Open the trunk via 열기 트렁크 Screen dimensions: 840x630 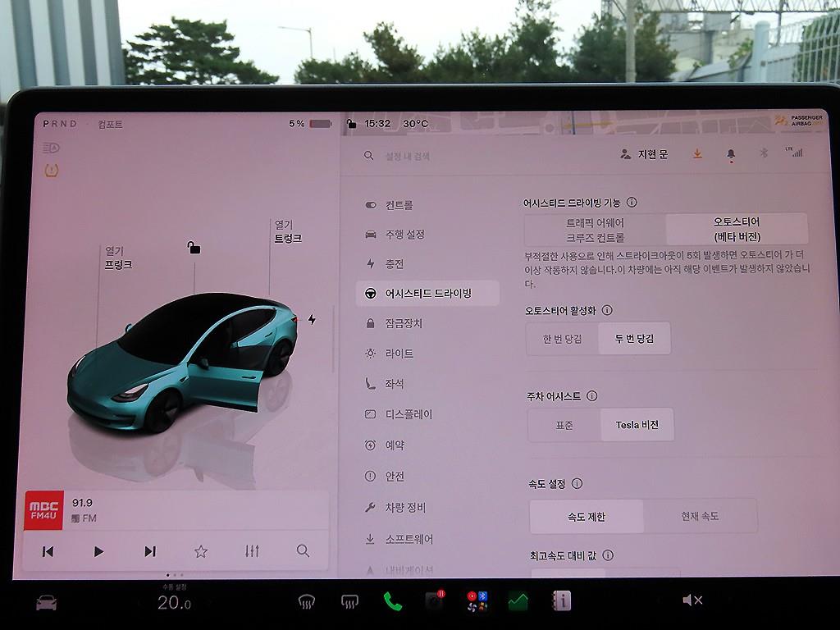point(288,231)
